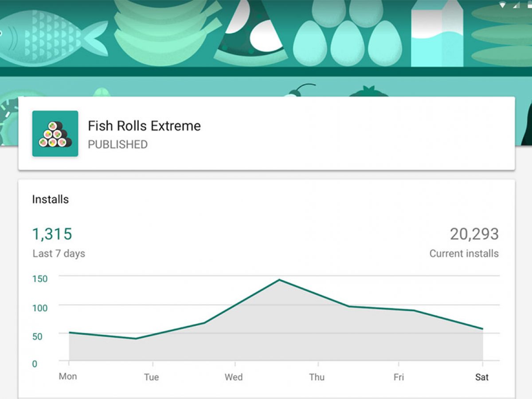Tap the Fish Rolls Extreme sushi app icon
The width and height of the screenshot is (532, 399).
(55, 133)
